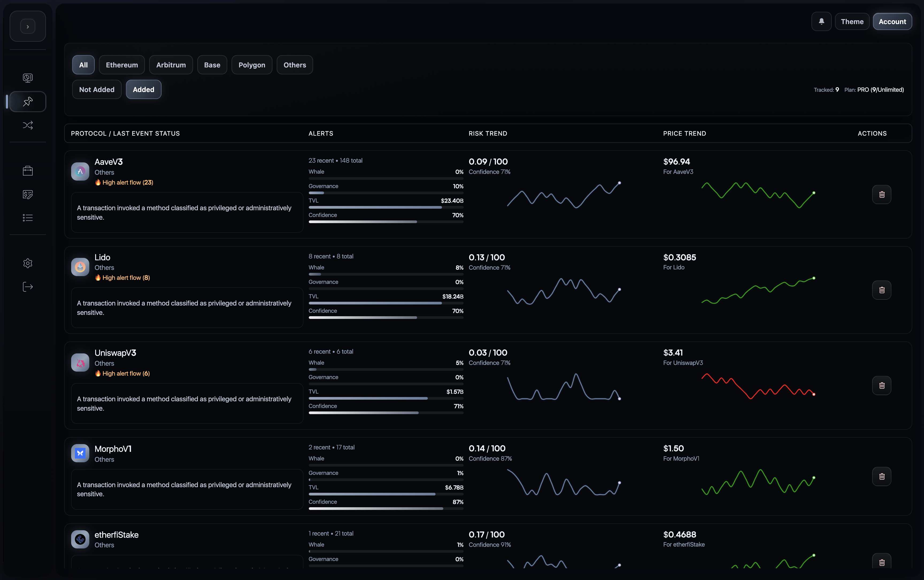
Task: Click MorphoV1 TVL value '$6.78B'
Action: (x=454, y=487)
